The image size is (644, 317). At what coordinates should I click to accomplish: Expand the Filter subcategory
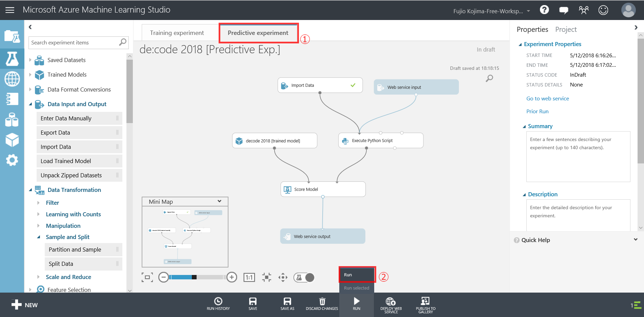point(38,203)
